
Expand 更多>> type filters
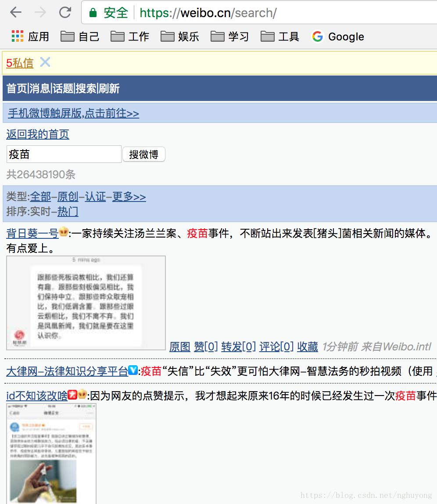(129, 196)
